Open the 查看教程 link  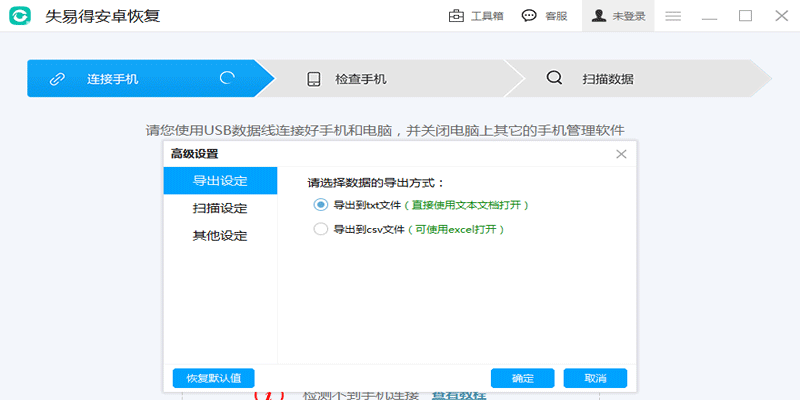coord(459,395)
